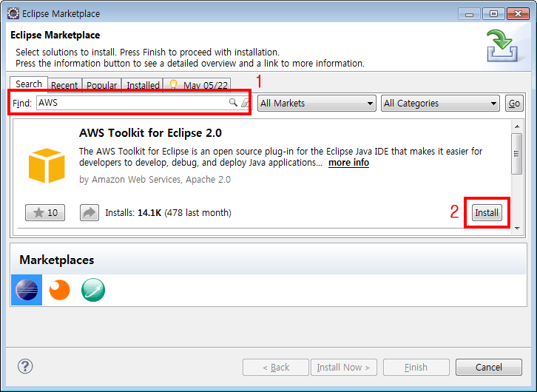The height and width of the screenshot is (392, 537).
Task: Switch to the Popular tab
Action: [101, 85]
